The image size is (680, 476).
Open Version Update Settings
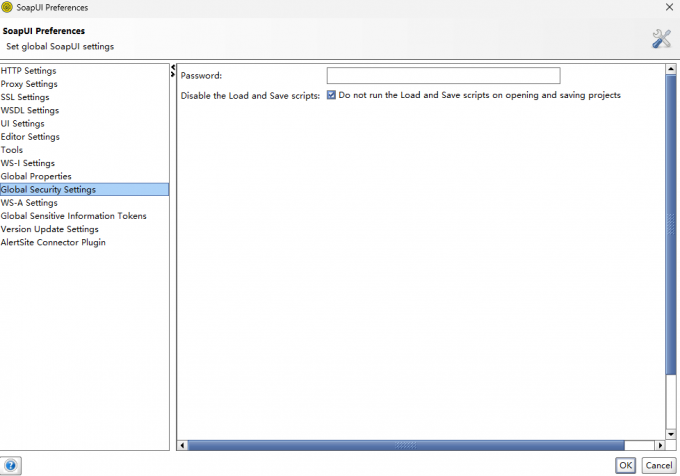(85, 229)
